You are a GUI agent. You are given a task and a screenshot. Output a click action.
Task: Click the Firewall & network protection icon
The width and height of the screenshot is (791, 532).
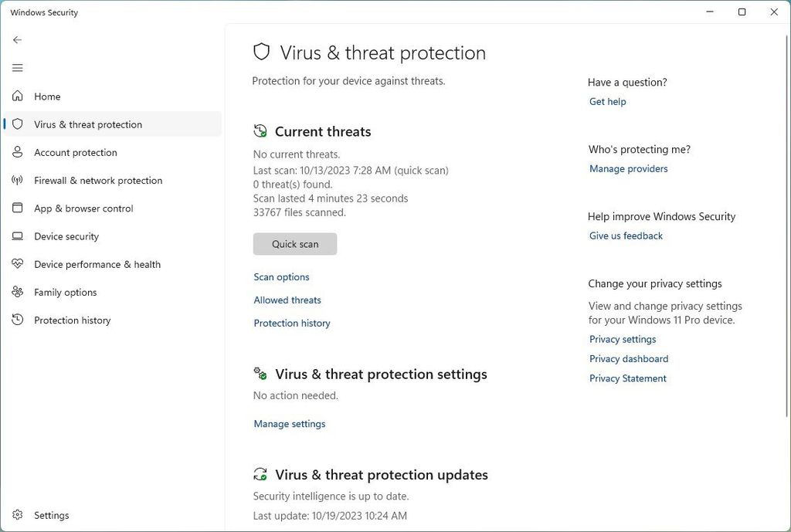(17, 180)
